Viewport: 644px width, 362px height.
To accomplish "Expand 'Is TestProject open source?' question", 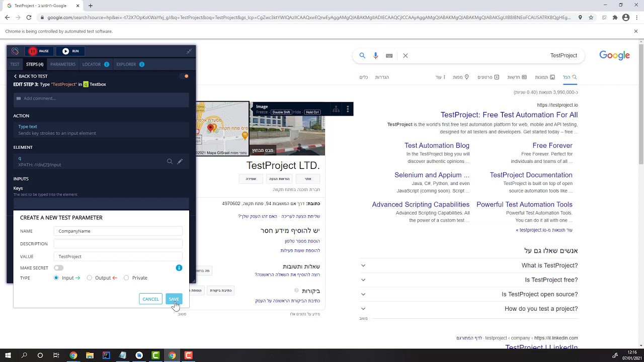I will tap(469, 295).
